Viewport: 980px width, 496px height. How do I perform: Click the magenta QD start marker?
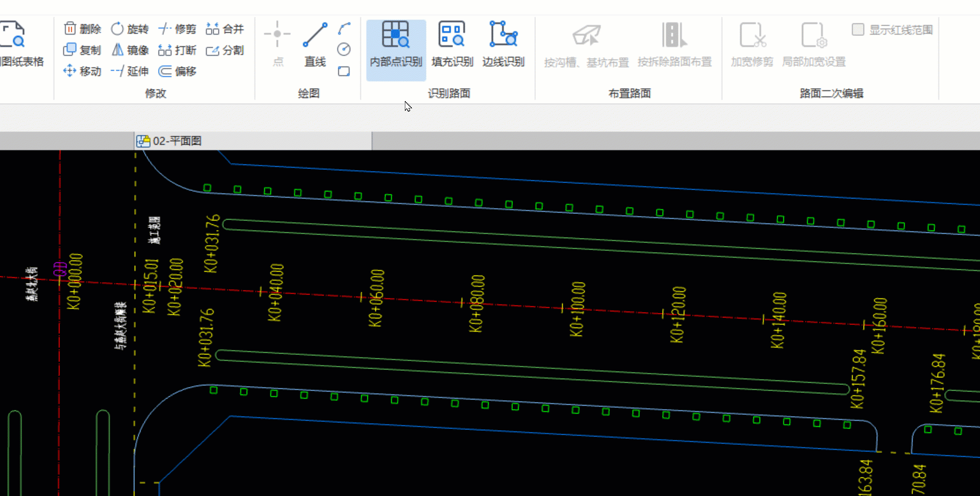point(59,269)
